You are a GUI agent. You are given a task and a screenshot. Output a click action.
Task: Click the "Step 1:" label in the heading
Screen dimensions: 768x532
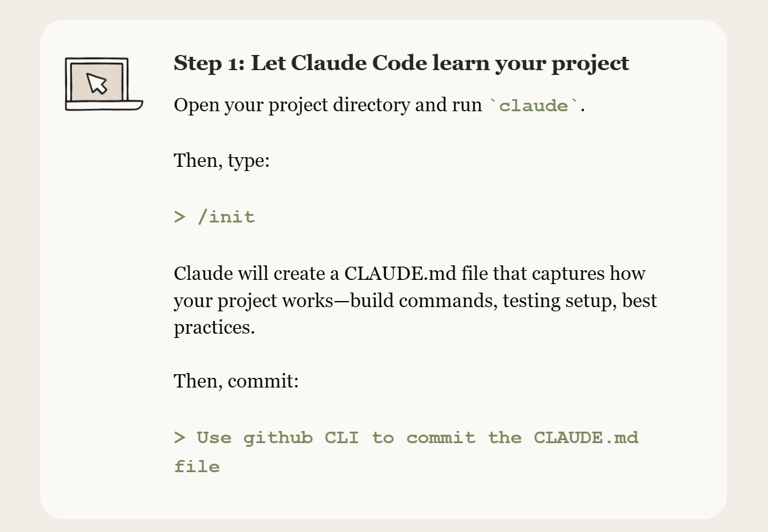click(x=209, y=63)
